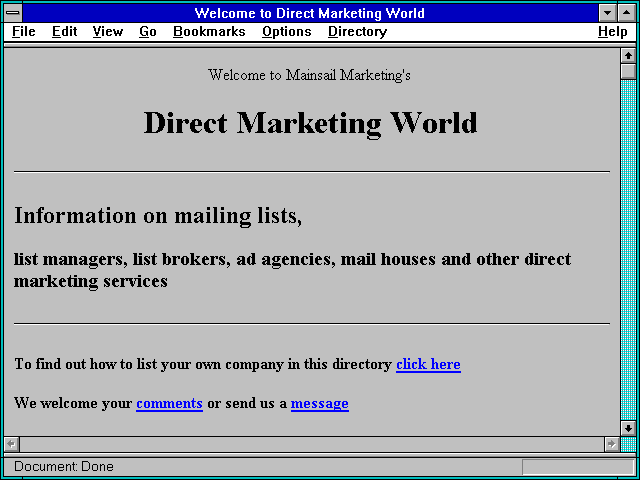640x480 pixels.
Task: Open the window control menu box
Action: tap(13, 13)
